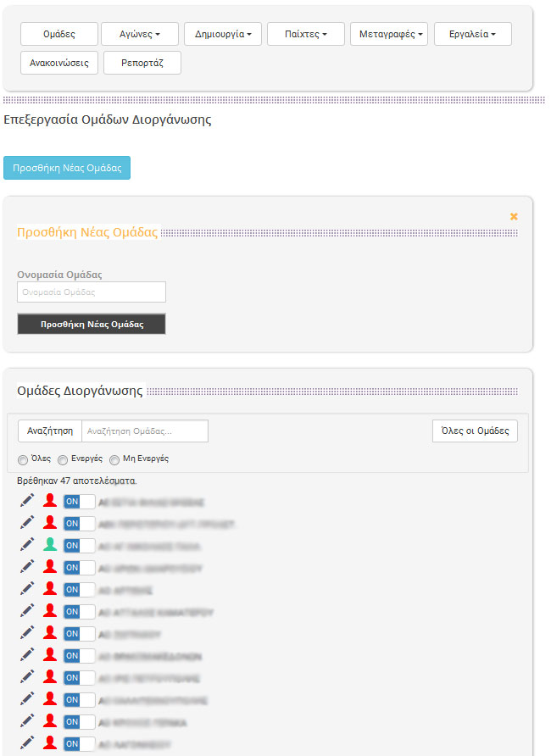Close the Προσθήκη Νέας Ομάδας panel with the orange X
The height and width of the screenshot is (756, 551).
click(514, 217)
